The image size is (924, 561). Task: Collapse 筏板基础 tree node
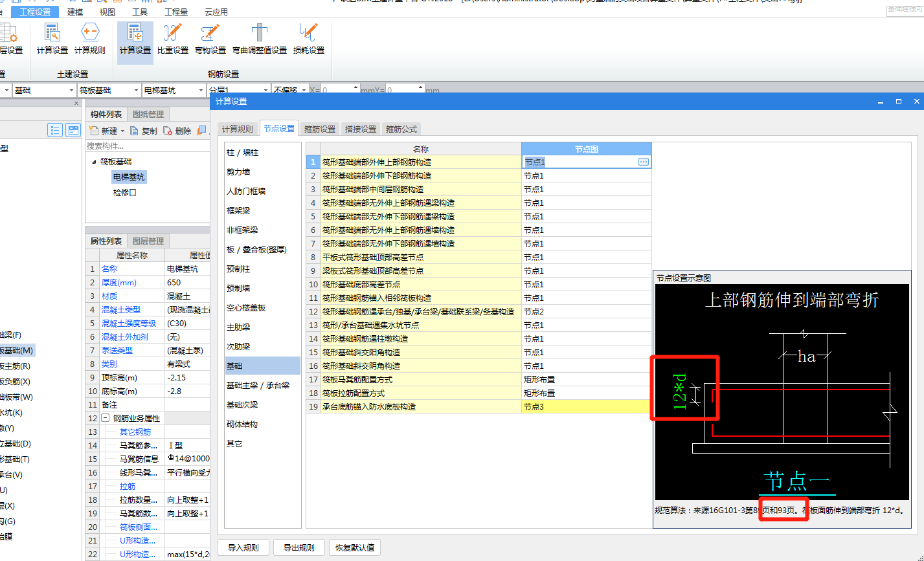[93, 162]
